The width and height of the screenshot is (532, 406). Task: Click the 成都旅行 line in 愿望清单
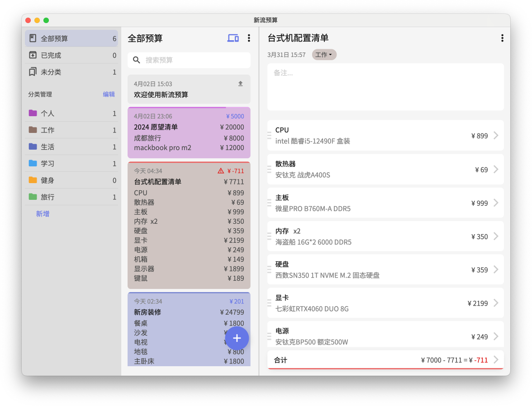[x=189, y=138]
